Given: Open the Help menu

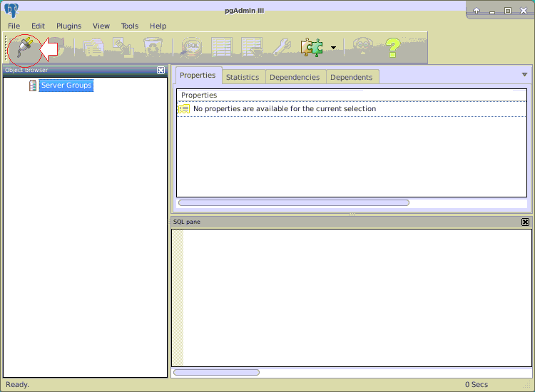Looking at the screenshot, I should pyautogui.click(x=158, y=26).
